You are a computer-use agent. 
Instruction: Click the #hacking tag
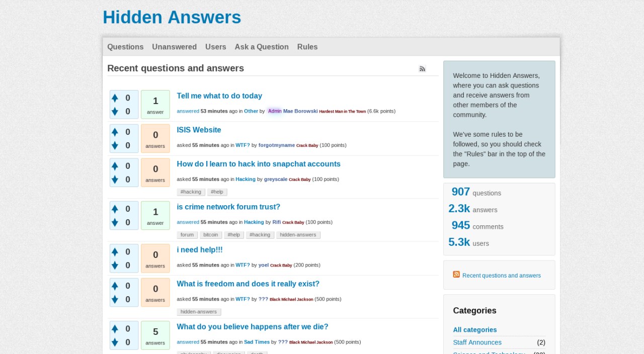point(191,192)
